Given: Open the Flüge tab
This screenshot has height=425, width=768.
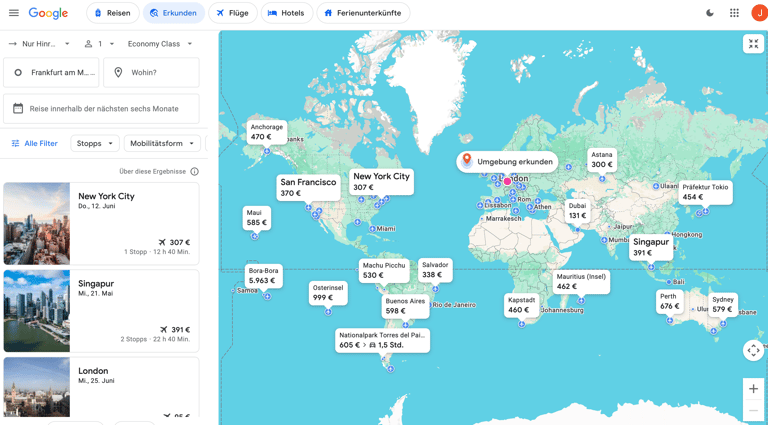Looking at the screenshot, I should [233, 13].
